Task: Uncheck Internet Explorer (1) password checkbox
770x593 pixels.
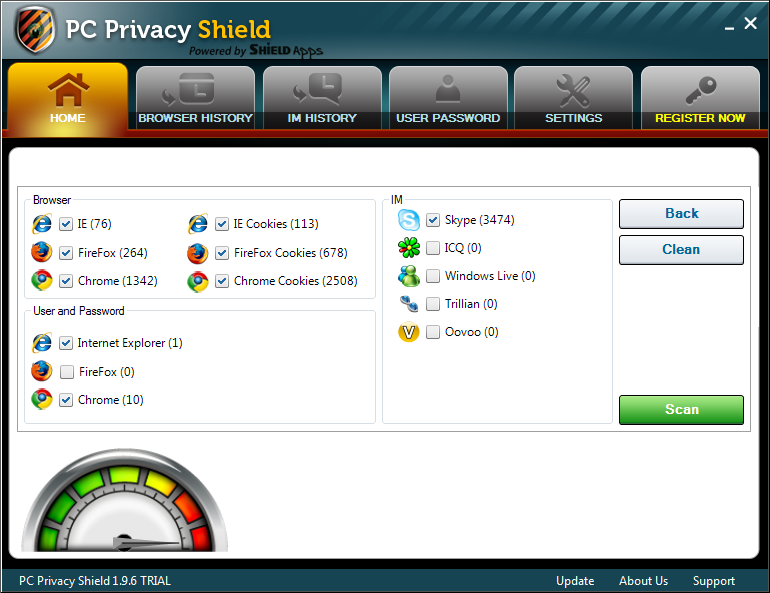Action: 66,343
